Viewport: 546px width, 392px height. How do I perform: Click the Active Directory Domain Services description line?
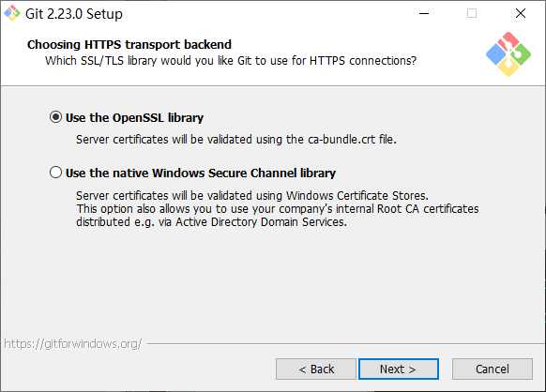coord(212,222)
